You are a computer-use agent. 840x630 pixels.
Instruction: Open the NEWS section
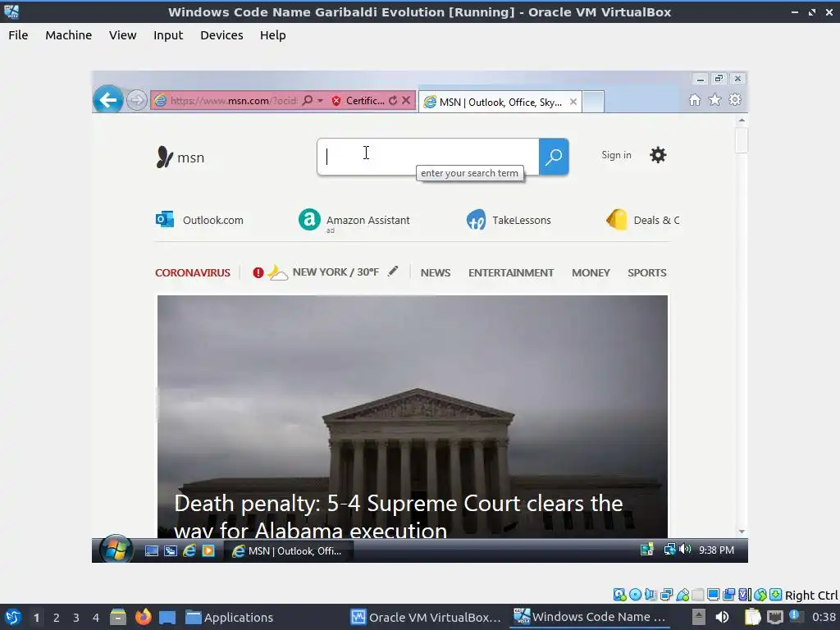435,272
